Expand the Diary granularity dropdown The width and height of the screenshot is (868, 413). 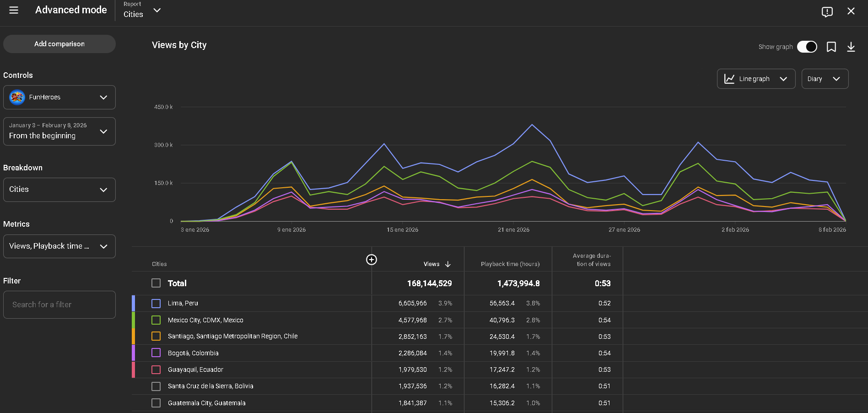click(x=825, y=79)
